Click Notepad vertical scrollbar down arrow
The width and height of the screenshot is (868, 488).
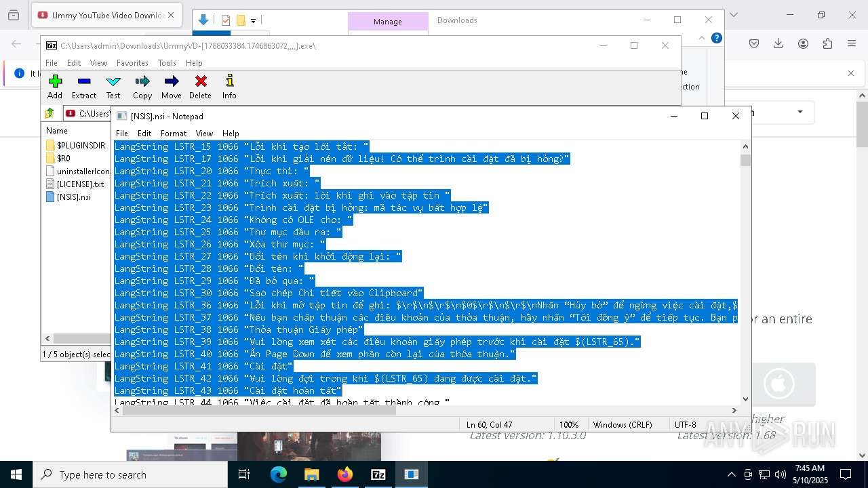[x=746, y=399]
